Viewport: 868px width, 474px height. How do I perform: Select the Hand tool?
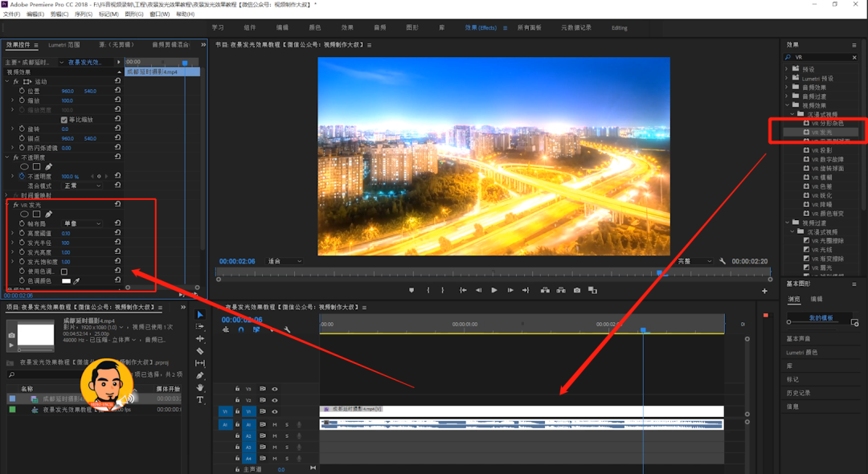(200, 387)
